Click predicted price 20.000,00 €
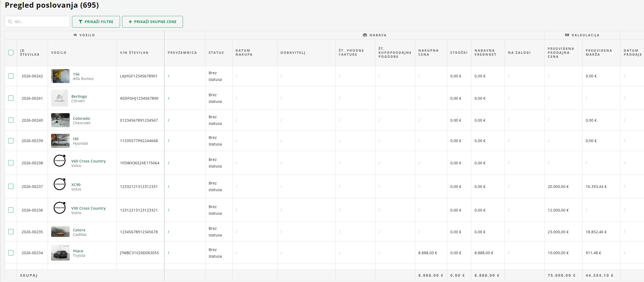Viewport: 644px width, 282px height. click(558, 187)
